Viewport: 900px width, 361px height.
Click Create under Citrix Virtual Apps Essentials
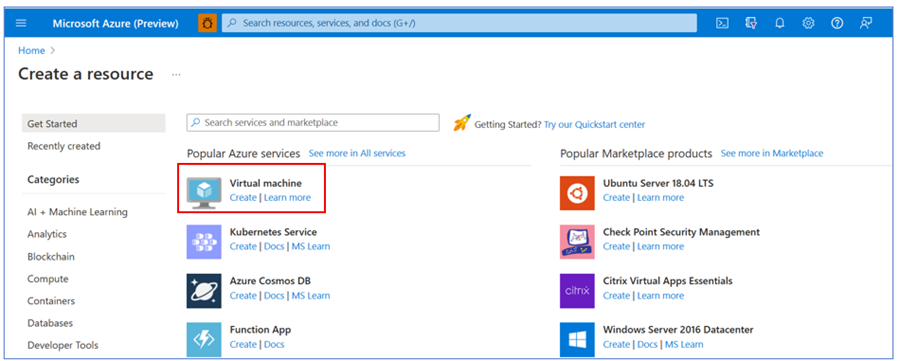click(x=616, y=296)
